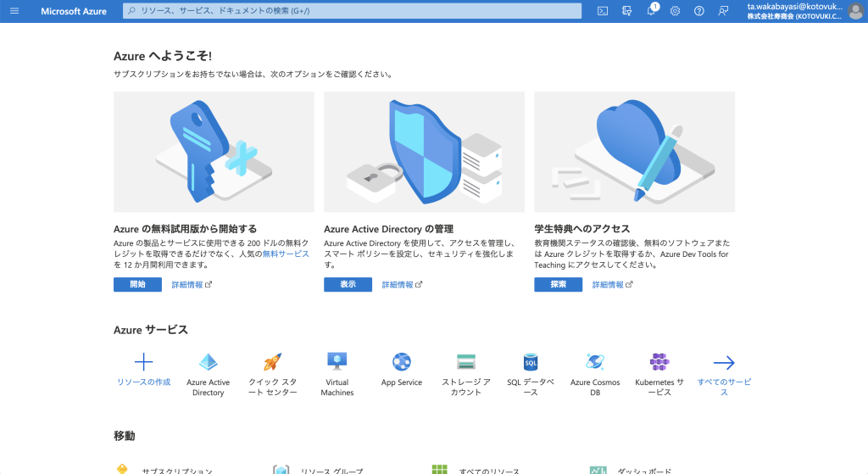The image size is (868, 474).
Task: Open サブスクリプション navigation text link
Action: [177, 471]
